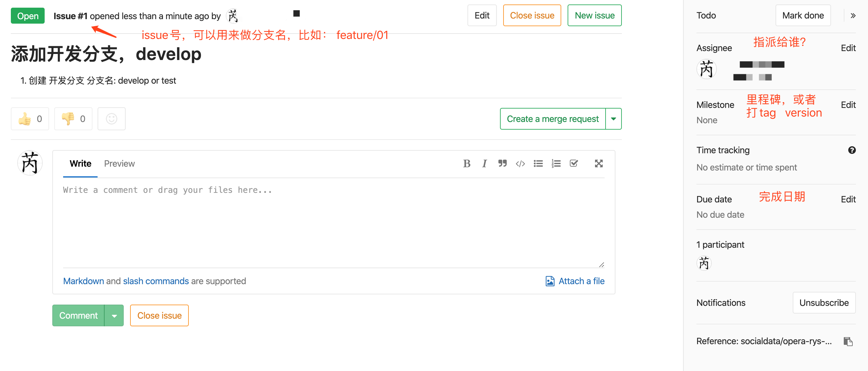Expand Create a merge request dropdown
This screenshot has height=371, width=868.
click(613, 119)
